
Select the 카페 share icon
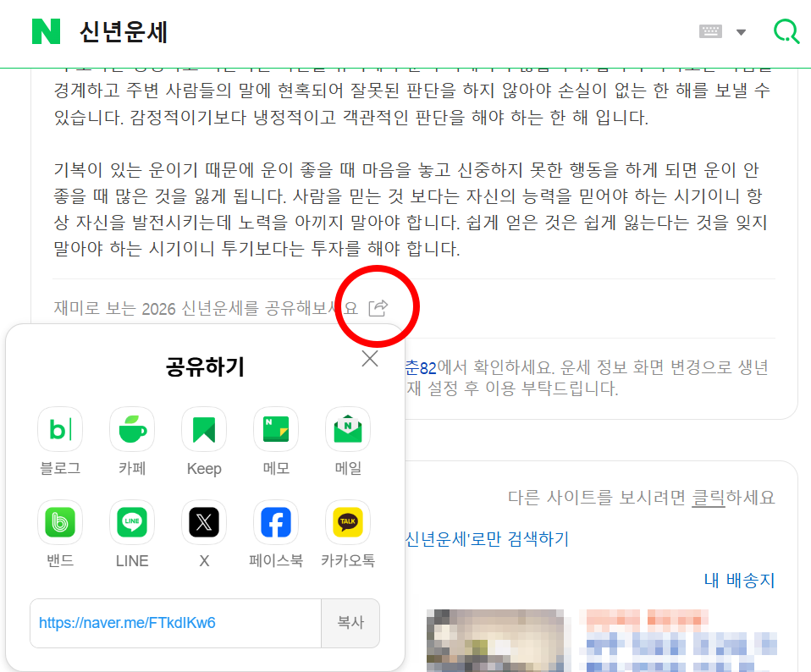pos(131,429)
